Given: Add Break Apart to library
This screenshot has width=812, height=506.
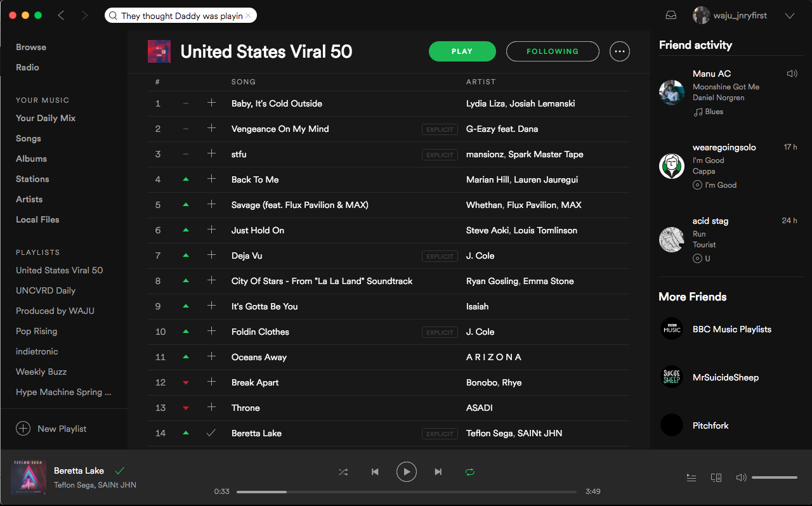Looking at the screenshot, I should coord(211,382).
